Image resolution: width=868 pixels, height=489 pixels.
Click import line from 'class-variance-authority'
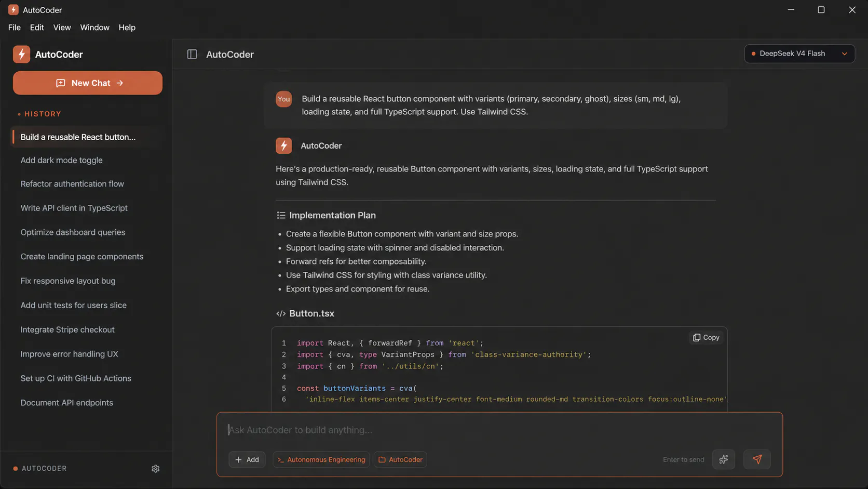444,354
